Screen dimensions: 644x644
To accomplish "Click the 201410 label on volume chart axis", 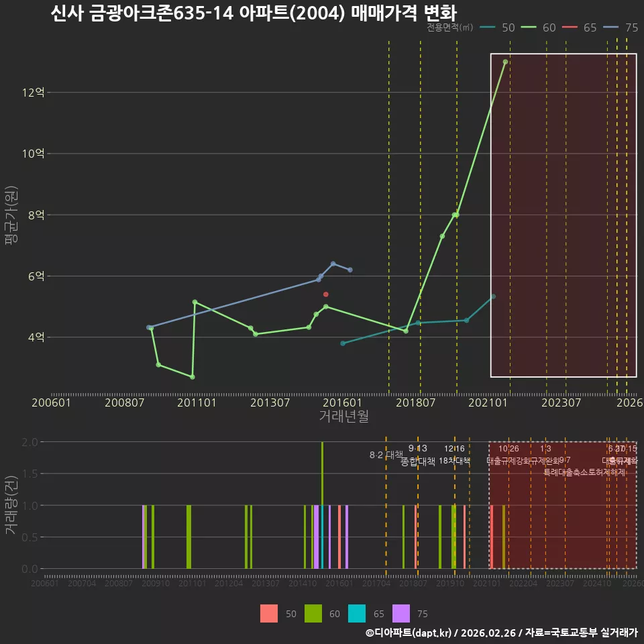I will click(x=303, y=583).
